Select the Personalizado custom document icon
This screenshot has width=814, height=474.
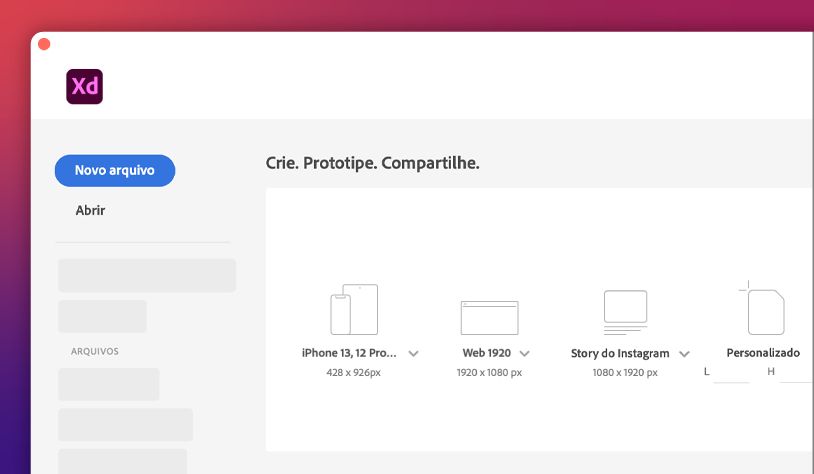[765, 312]
